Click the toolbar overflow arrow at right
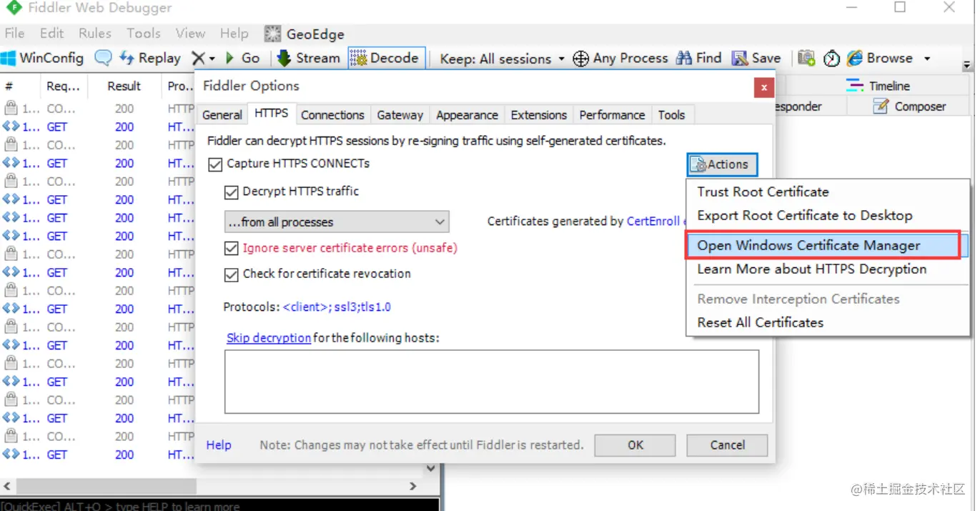Screen dimensions: 980x511 pyautogui.click(x=968, y=64)
